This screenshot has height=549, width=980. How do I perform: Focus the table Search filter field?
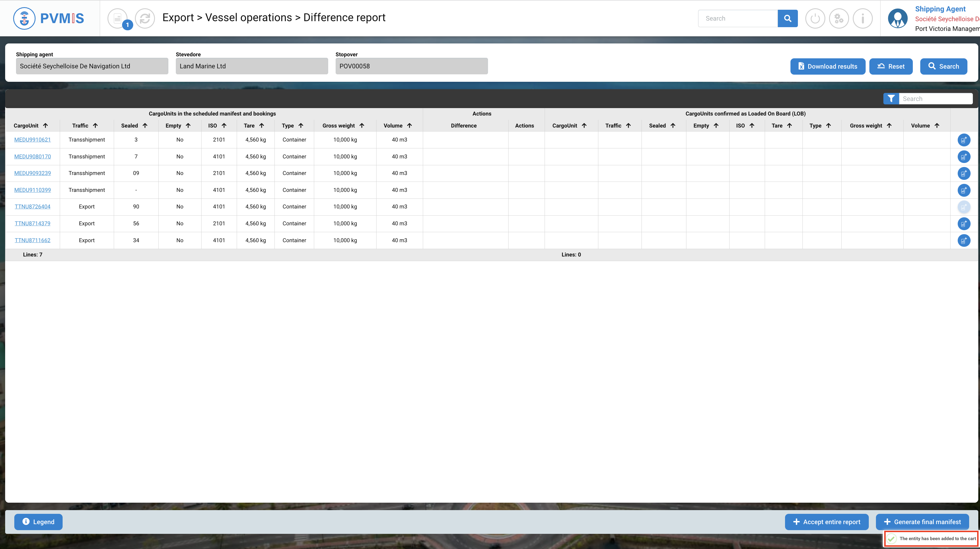point(935,99)
